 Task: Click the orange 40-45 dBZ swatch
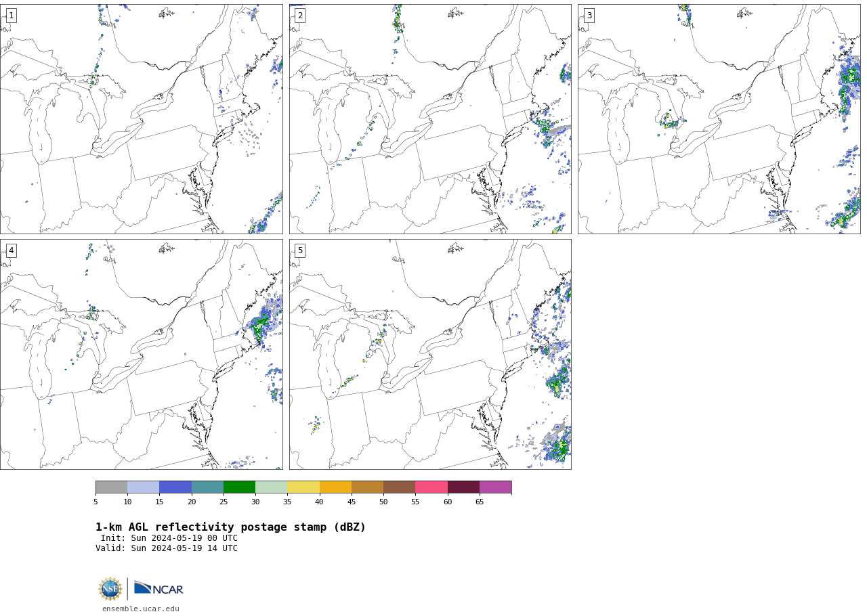coord(335,487)
